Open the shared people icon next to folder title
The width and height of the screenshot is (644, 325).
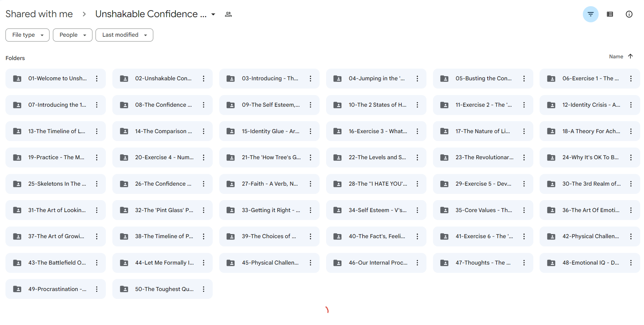tap(228, 14)
